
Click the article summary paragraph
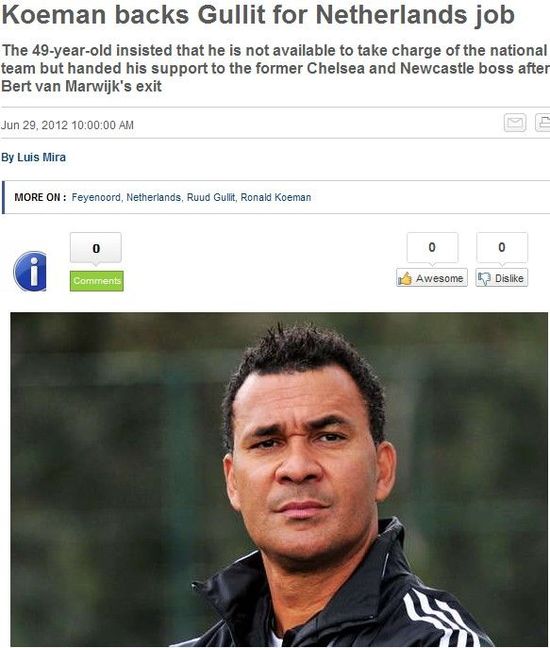pos(275,68)
